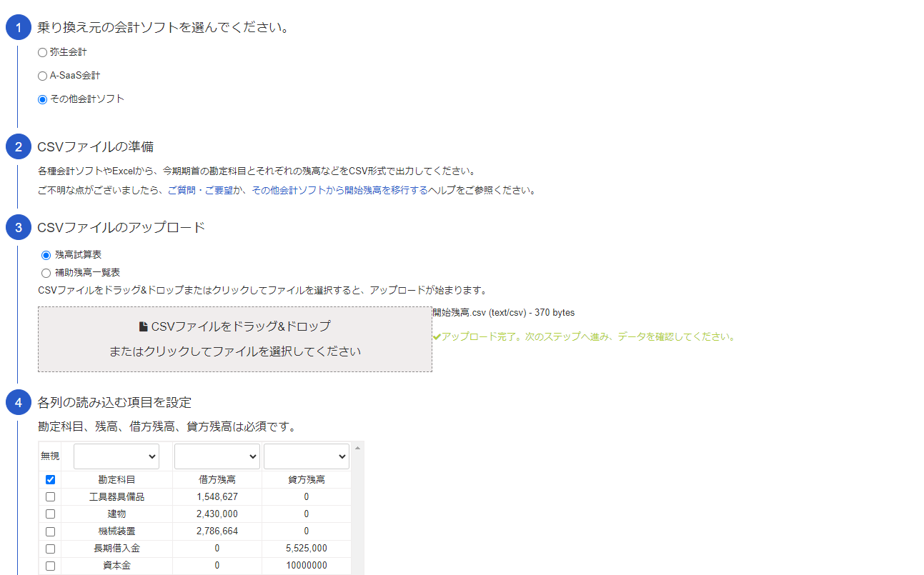Open the dropdown above 勘定科目 column

(x=116, y=456)
